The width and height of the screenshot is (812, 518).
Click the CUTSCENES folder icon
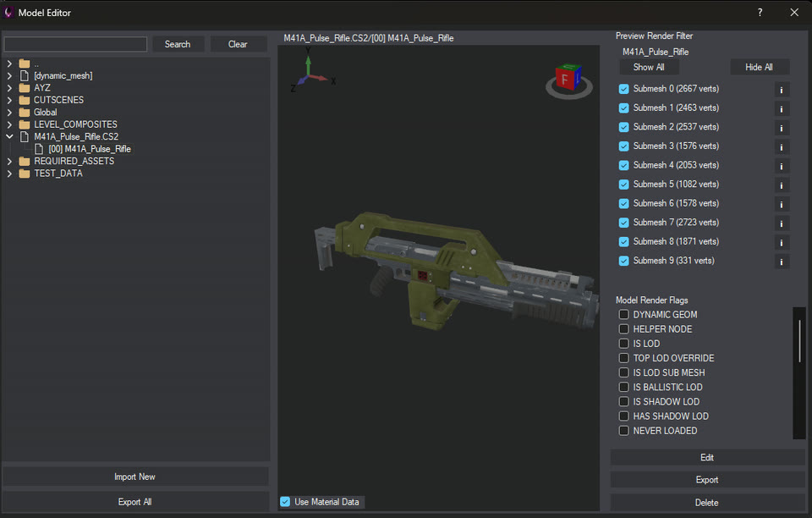[25, 100]
